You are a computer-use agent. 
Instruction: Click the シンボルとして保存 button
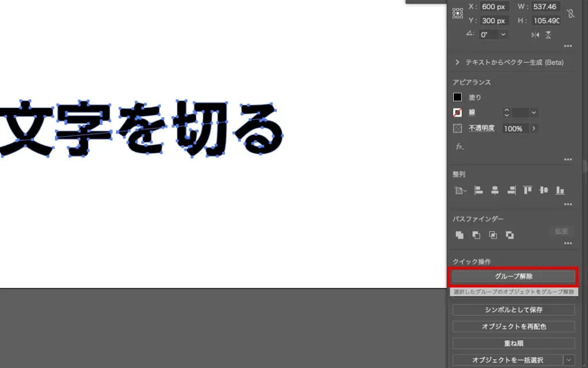(x=513, y=310)
